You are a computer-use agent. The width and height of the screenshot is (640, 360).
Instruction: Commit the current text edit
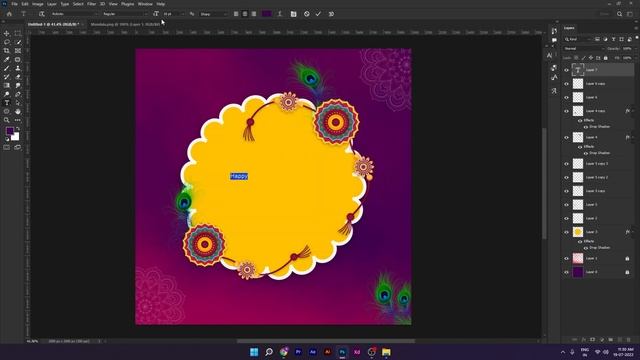(318, 14)
